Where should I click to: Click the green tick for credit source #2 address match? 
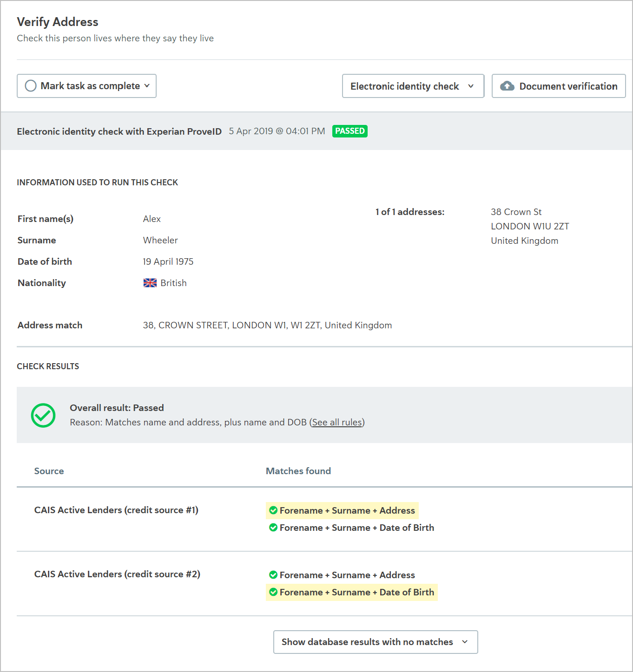[x=273, y=575]
